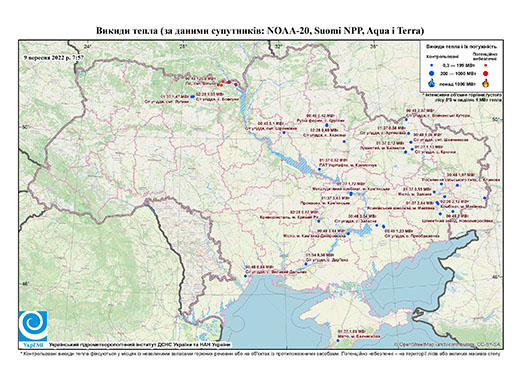Click the blue flame icon in the legend
The height and width of the screenshot is (368, 520).
432,83
